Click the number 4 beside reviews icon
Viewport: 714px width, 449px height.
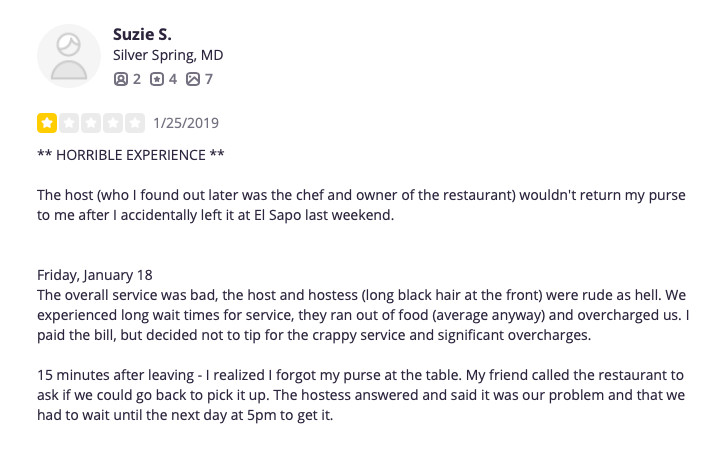point(172,78)
